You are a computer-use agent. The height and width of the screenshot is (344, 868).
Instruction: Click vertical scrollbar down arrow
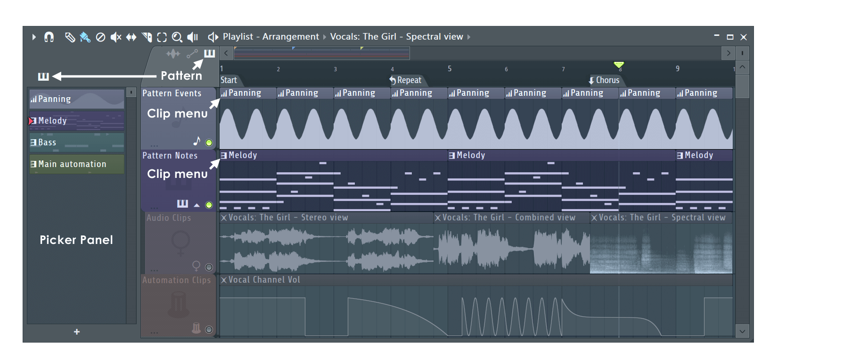click(x=742, y=331)
